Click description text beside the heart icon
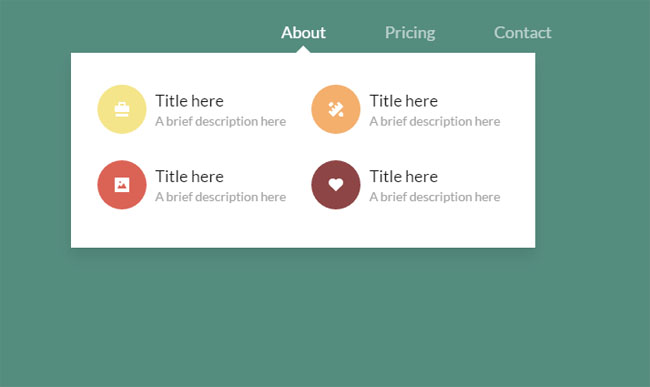The height and width of the screenshot is (387, 650). coord(435,197)
